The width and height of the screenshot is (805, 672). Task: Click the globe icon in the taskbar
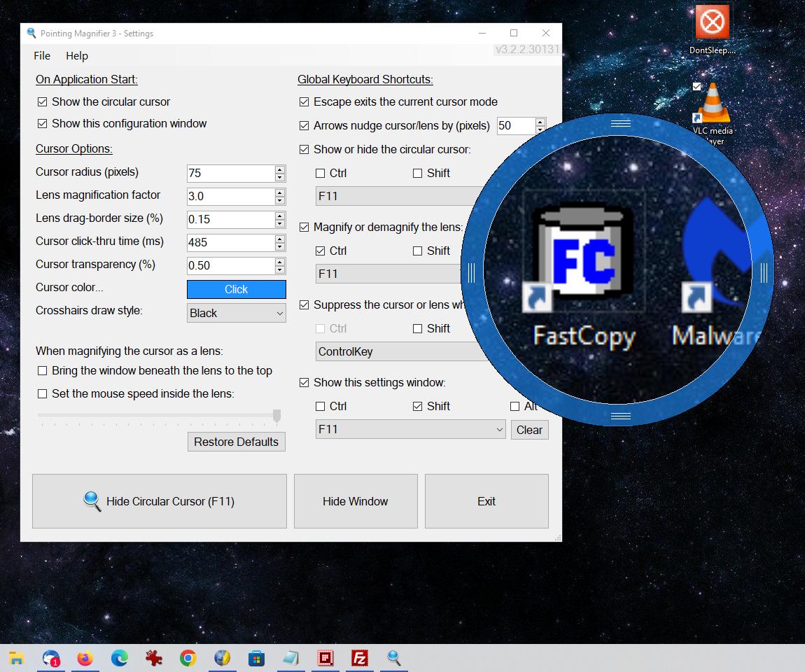223,657
